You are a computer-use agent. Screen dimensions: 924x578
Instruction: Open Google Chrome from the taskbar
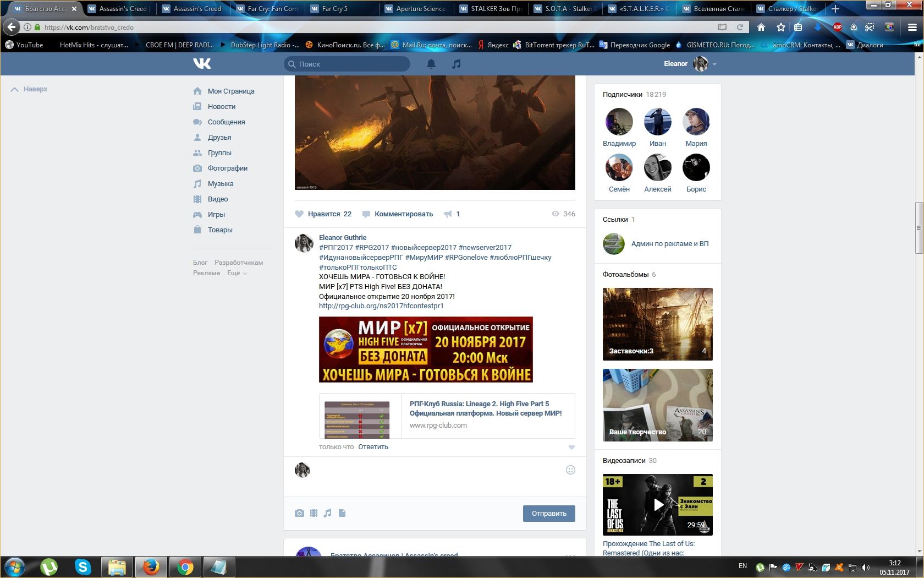185,567
